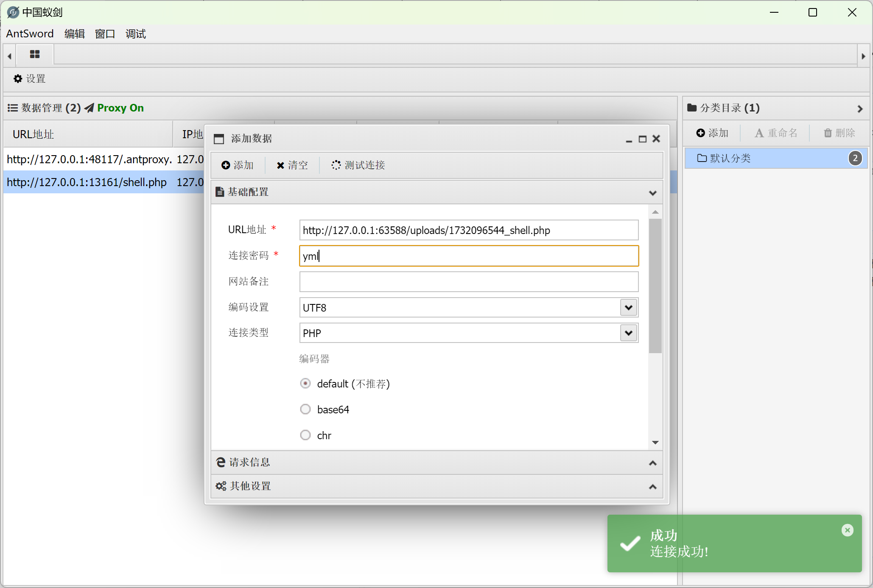873x588 pixels.
Task: Click the 删除 trash button
Action: point(839,133)
